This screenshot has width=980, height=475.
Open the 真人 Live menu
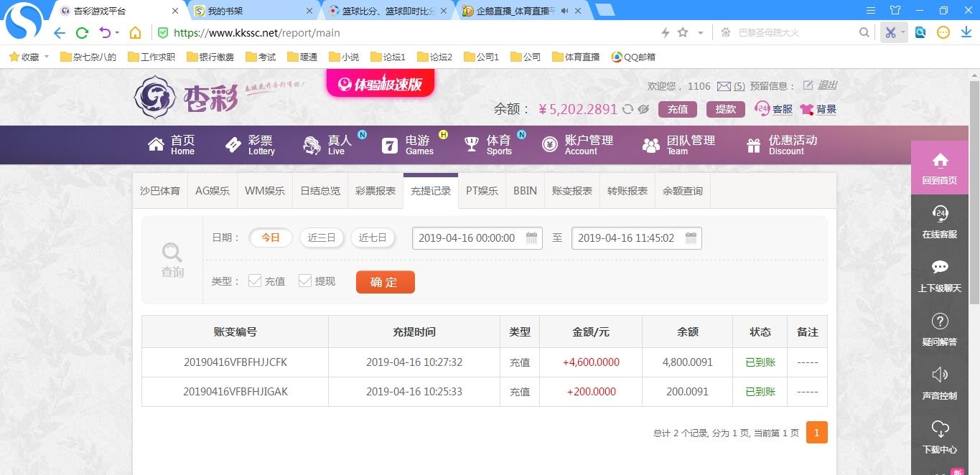point(327,145)
